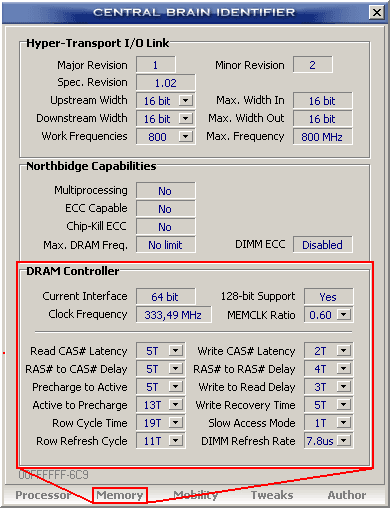This screenshot has height=508, width=390.
Task: Click the Current Interface 64 bit field
Action: pyautogui.click(x=166, y=296)
